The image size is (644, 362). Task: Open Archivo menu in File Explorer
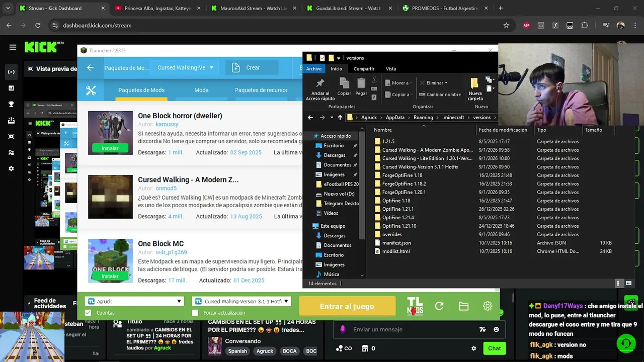click(313, 69)
